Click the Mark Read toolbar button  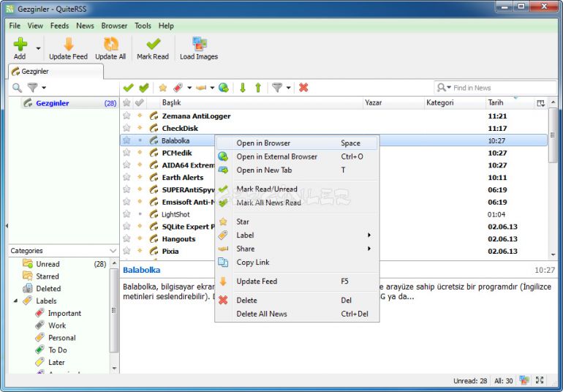coord(153,48)
